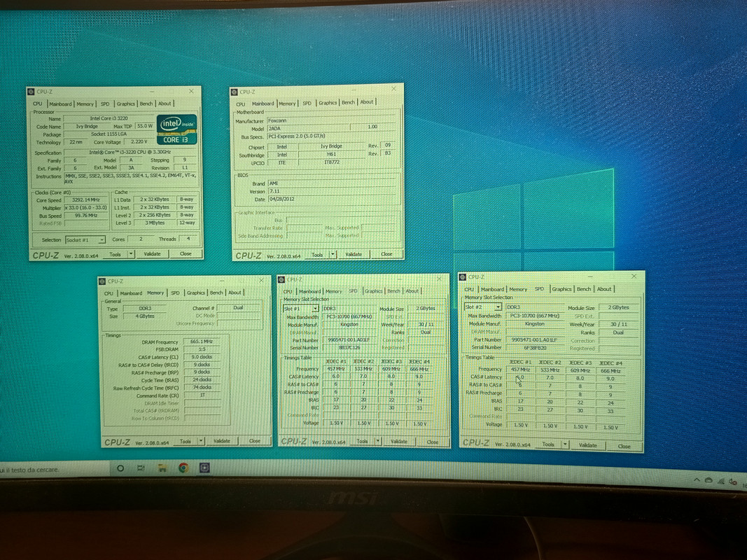Click Core Speed value 3292.14 MHz
Image resolution: width=747 pixels, height=560 pixels.
coord(85,200)
